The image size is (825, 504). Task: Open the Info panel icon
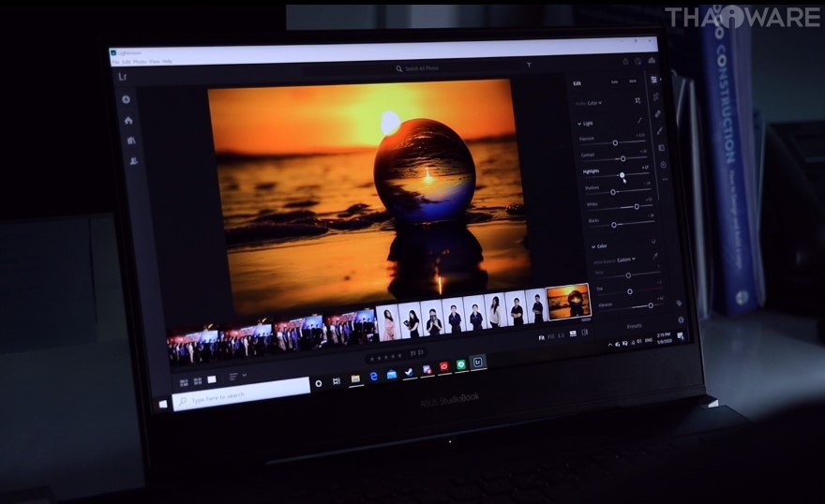(681, 319)
